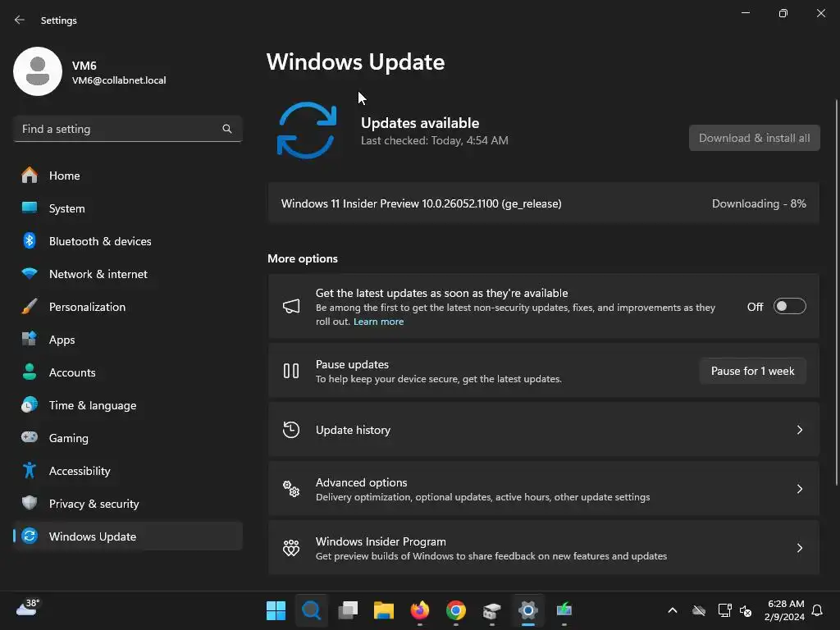Click the back arrow in Settings header
The width and height of the screenshot is (840, 630).
pos(20,20)
